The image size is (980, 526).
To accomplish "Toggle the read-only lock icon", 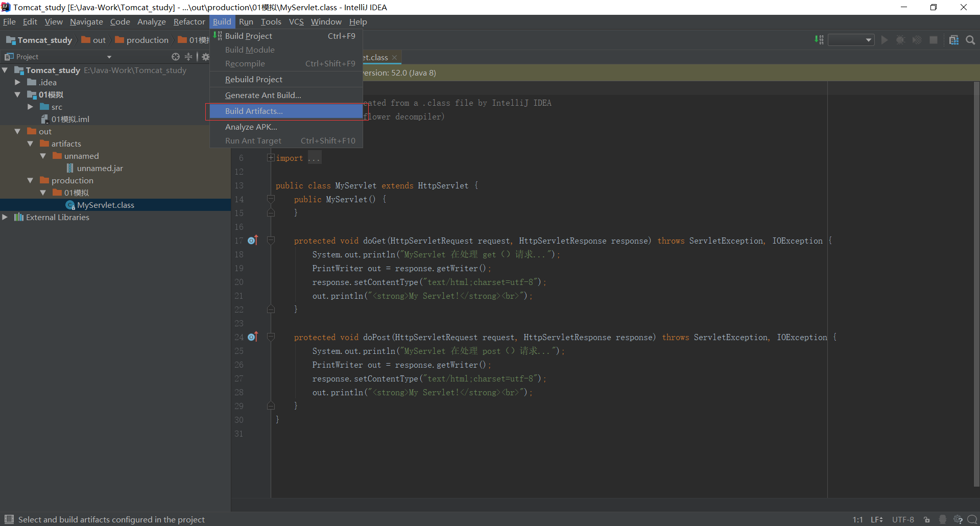I will 927,519.
